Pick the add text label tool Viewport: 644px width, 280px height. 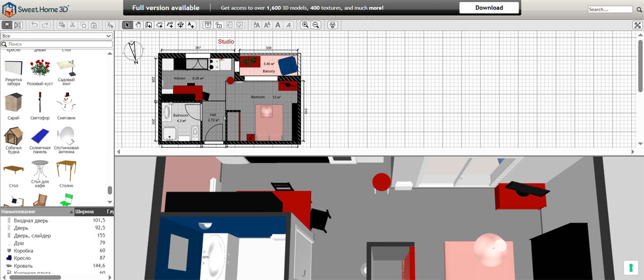[191, 25]
